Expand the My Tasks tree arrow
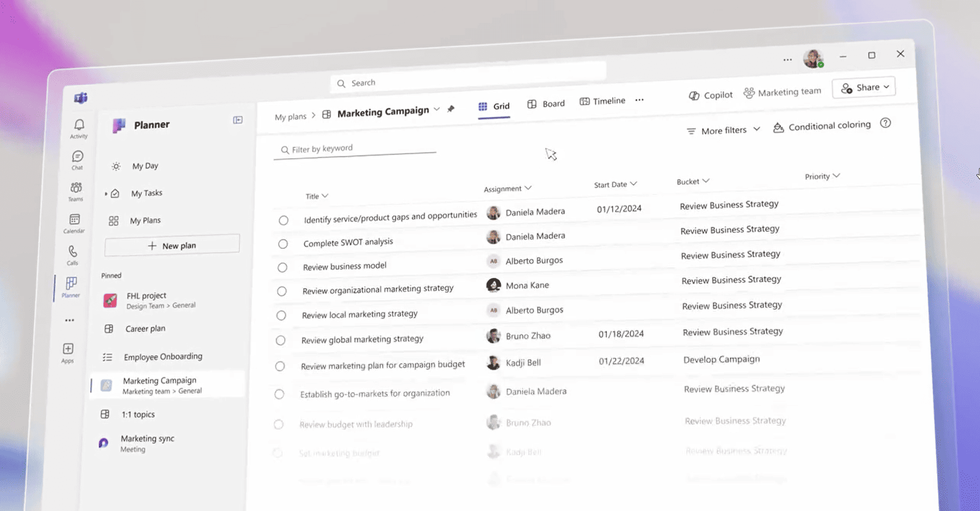 [x=106, y=194]
